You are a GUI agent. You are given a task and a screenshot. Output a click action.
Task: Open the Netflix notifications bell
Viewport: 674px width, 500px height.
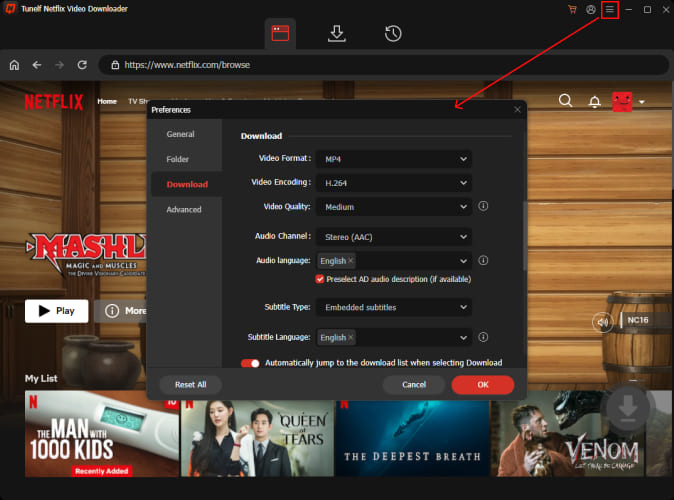tap(594, 102)
